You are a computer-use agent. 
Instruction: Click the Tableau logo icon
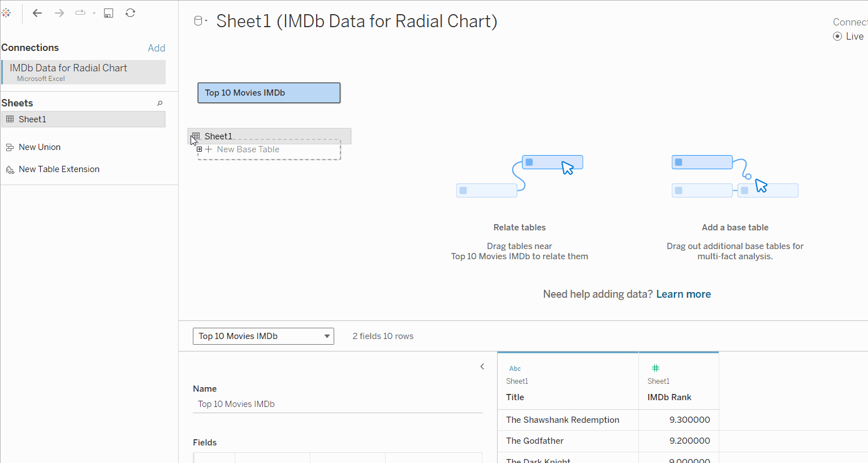point(6,12)
